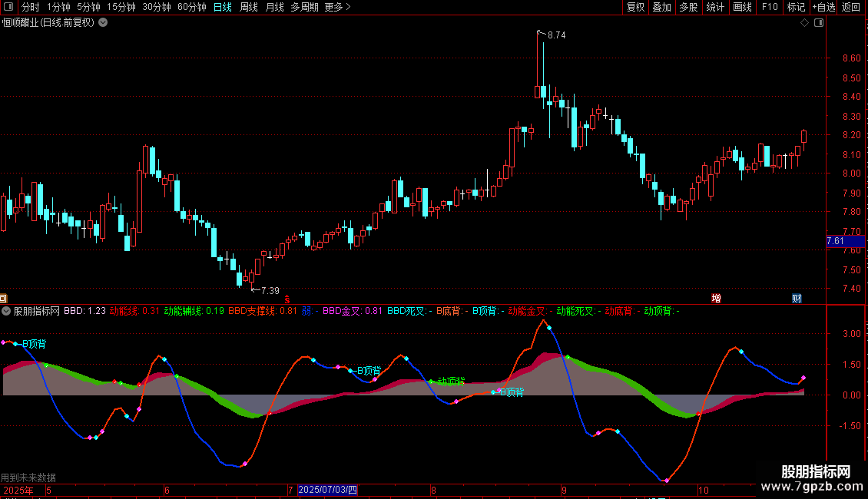
Task: Click the 动顶背 green chart annotation
Action: click(451, 382)
